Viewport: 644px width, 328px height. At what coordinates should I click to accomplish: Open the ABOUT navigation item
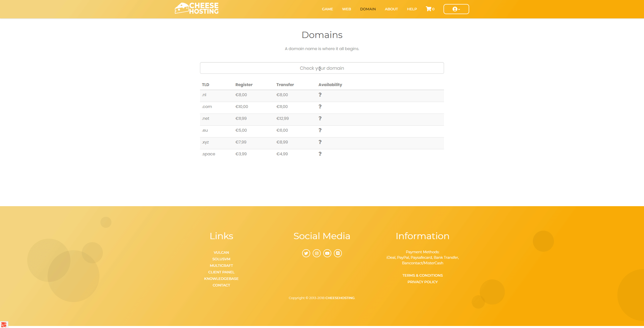(391, 9)
